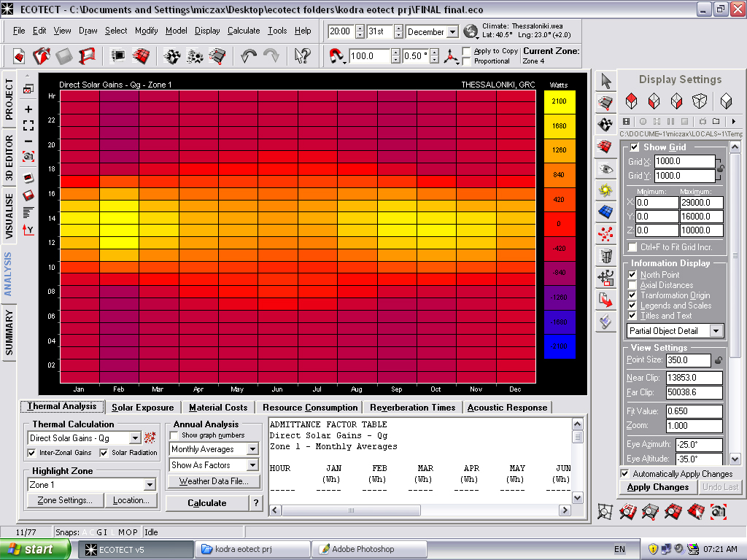Switch to the Solar Exposure tab
The height and width of the screenshot is (560, 747).
pos(143,408)
